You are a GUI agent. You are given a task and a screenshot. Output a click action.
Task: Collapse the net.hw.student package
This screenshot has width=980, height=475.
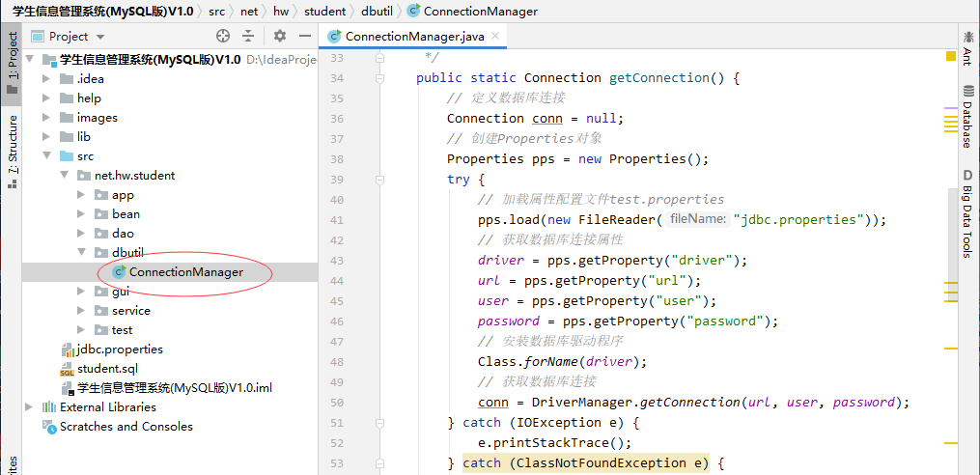pos(64,176)
